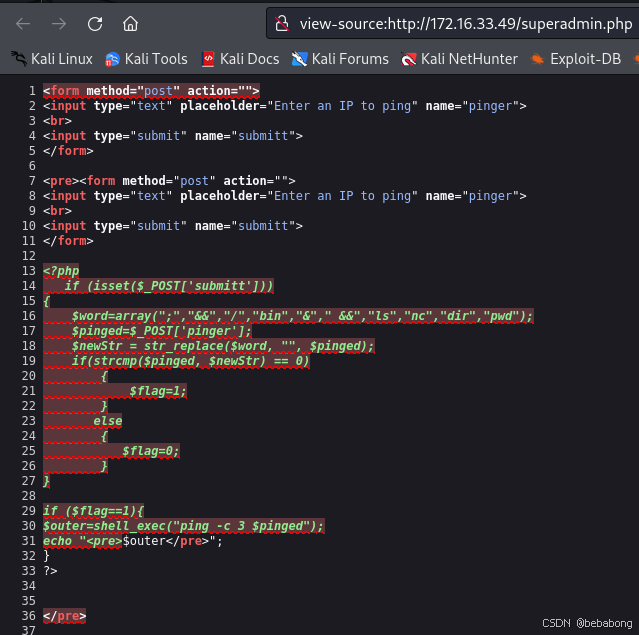Click the 'shell_exec' statement on line 30

[x=183, y=526]
